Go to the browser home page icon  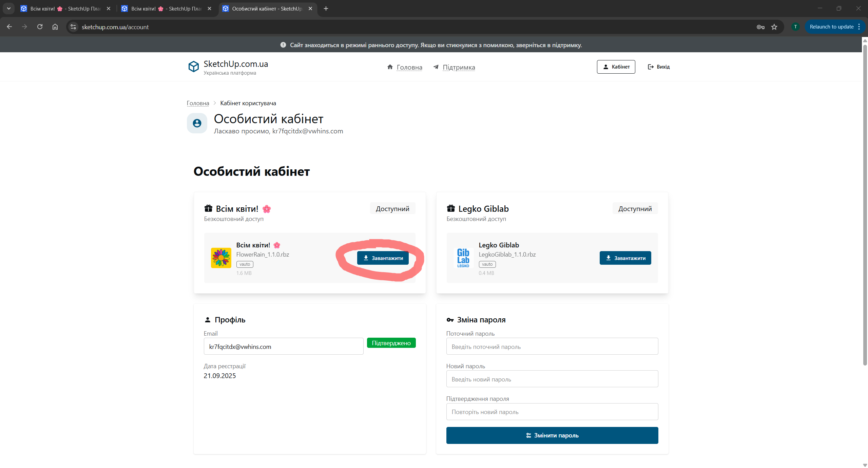55,27
